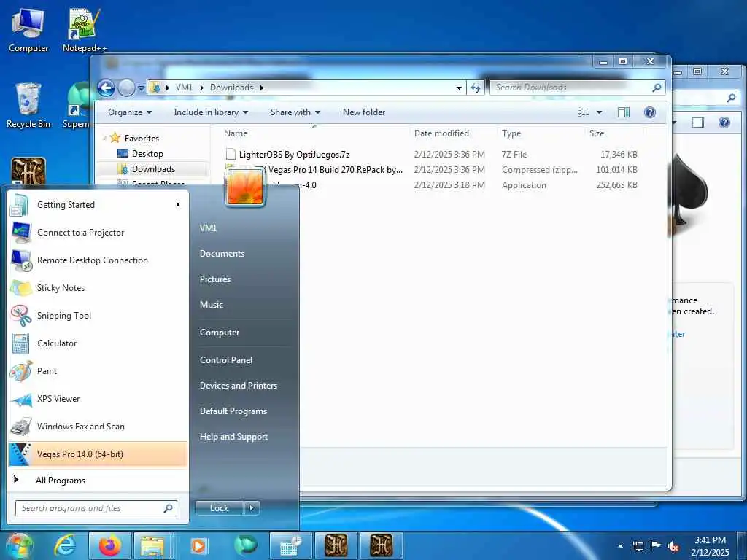Open Computer desktop icon

[x=28, y=30]
